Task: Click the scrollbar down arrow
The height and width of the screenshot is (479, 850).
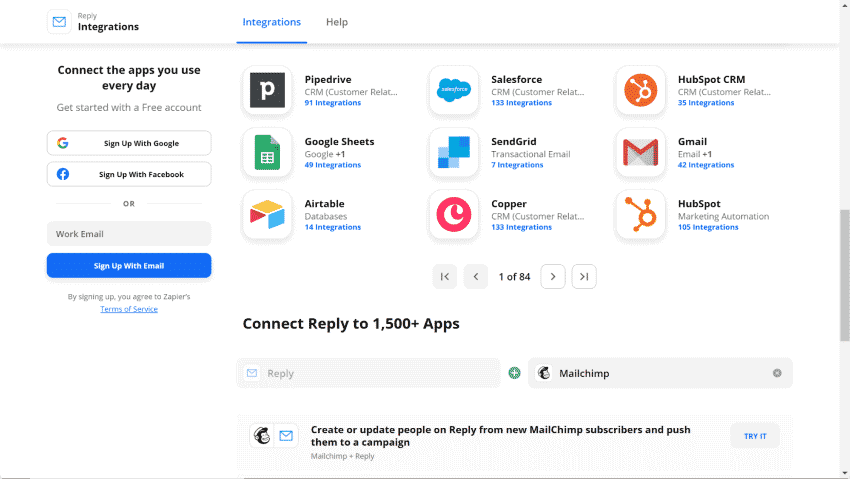Action: click(845, 474)
